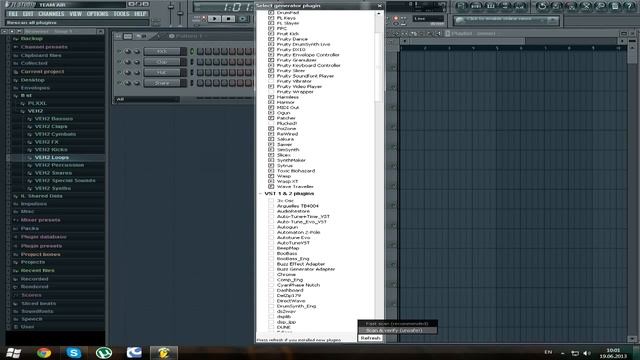Click the first Kick step button
This screenshot has height=360, width=640.
click(x=200, y=51)
